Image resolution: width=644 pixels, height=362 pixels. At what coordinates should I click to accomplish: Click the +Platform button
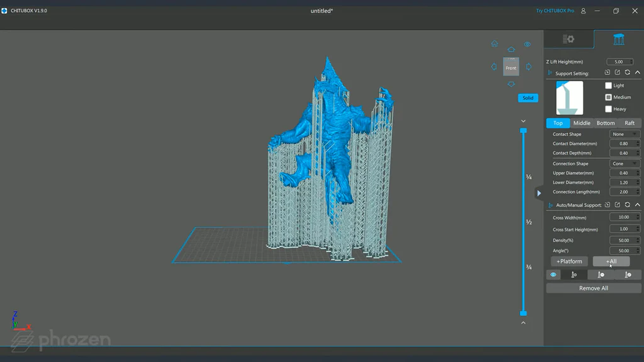569,261
